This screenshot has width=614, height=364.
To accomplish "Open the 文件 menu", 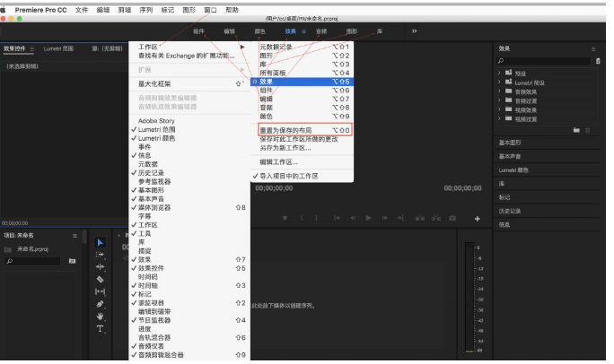I will click(82, 10).
